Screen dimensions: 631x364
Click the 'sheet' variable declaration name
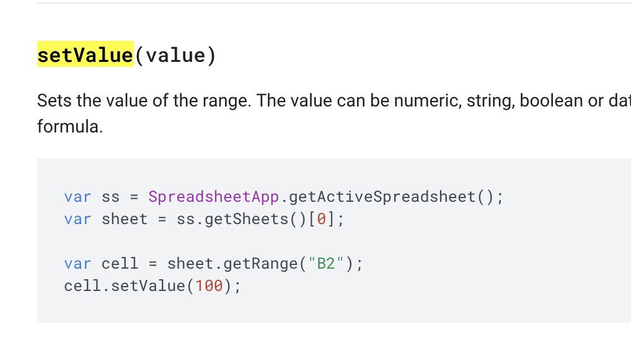coord(125,219)
